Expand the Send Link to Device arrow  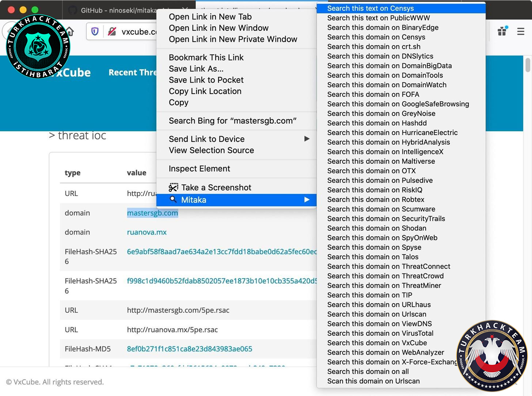(307, 139)
